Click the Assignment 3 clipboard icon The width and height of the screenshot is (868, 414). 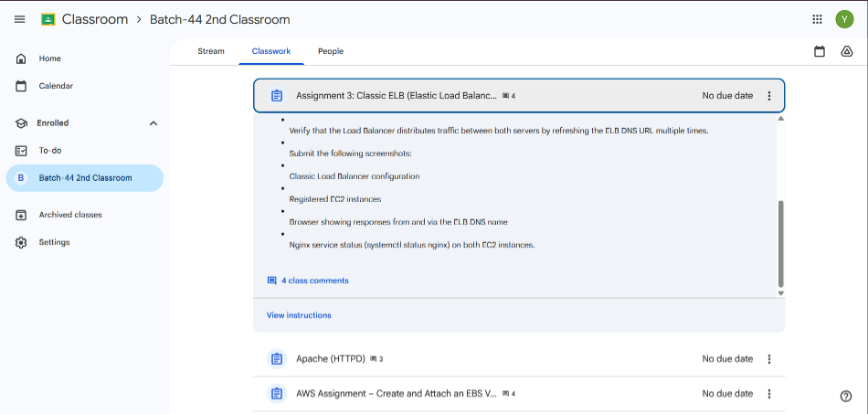click(x=277, y=96)
